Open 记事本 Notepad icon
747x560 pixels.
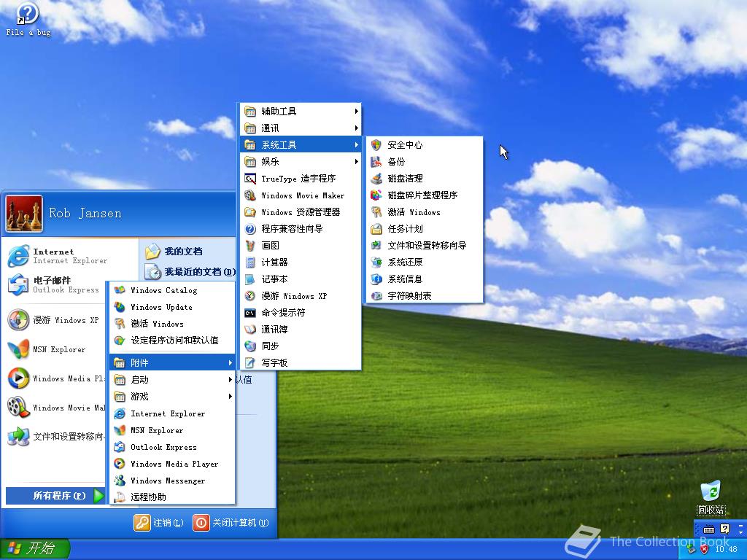pyautogui.click(x=250, y=279)
